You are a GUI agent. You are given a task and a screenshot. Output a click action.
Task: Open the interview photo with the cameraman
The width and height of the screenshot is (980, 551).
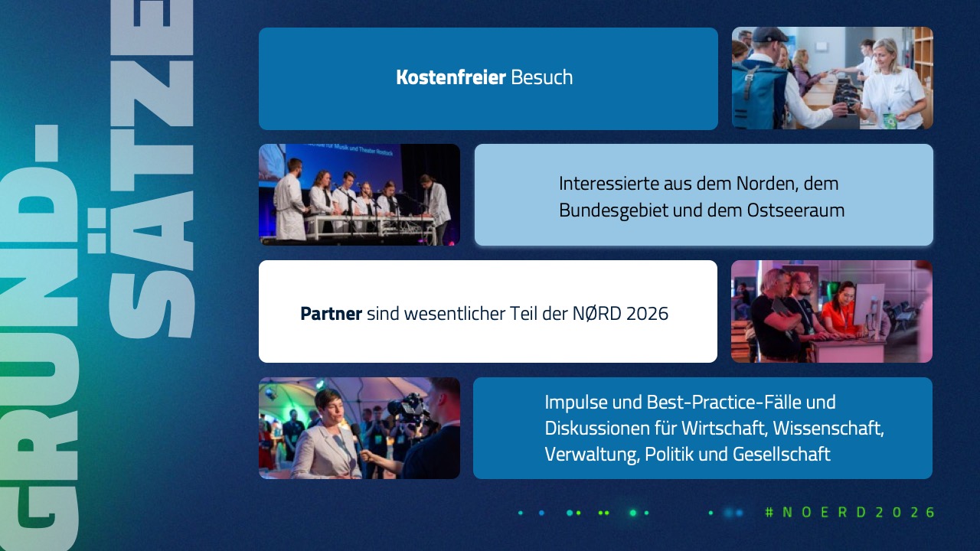[x=359, y=428]
